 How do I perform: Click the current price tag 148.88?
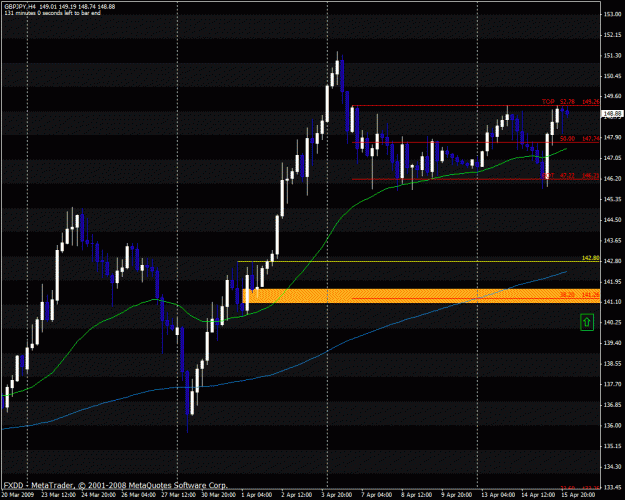(613, 114)
